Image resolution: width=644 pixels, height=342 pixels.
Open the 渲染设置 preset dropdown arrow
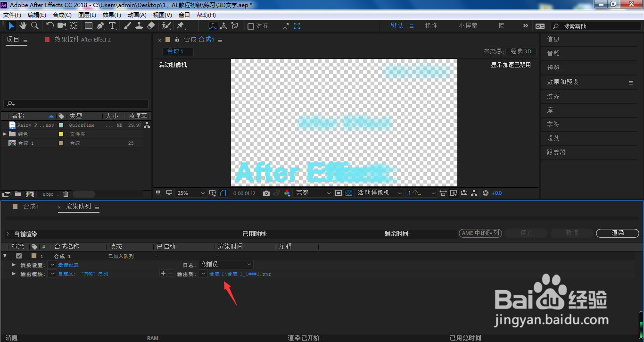[52, 265]
